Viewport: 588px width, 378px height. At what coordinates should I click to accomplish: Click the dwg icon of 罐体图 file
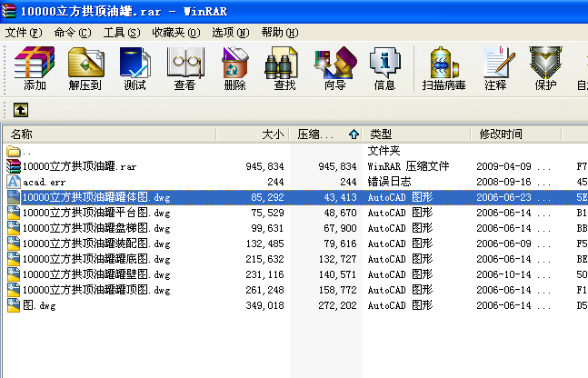click(x=14, y=197)
